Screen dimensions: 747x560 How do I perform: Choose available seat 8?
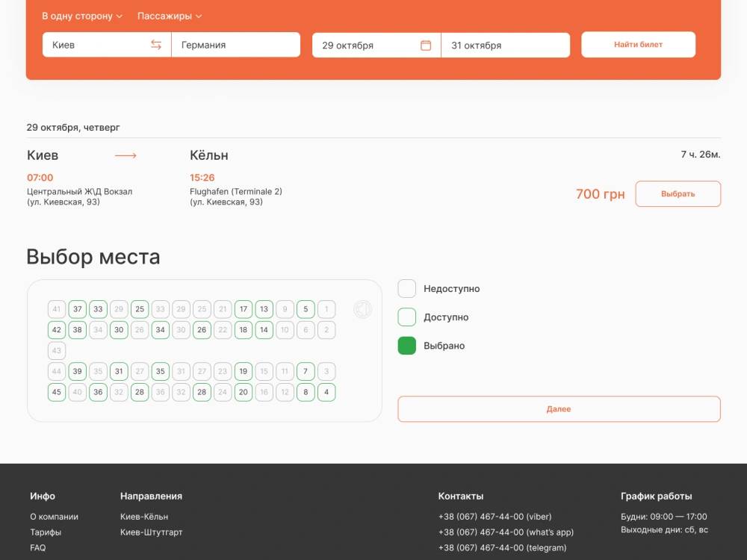(306, 393)
